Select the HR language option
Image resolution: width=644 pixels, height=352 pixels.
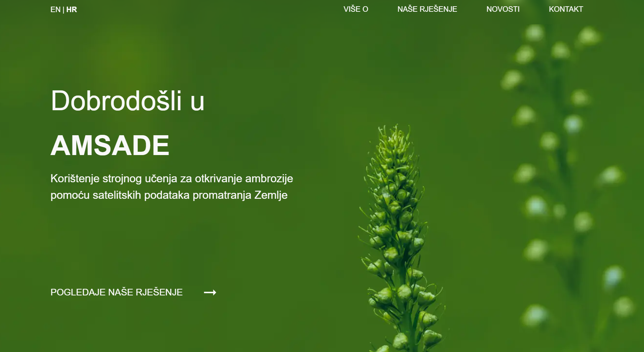[72, 10]
